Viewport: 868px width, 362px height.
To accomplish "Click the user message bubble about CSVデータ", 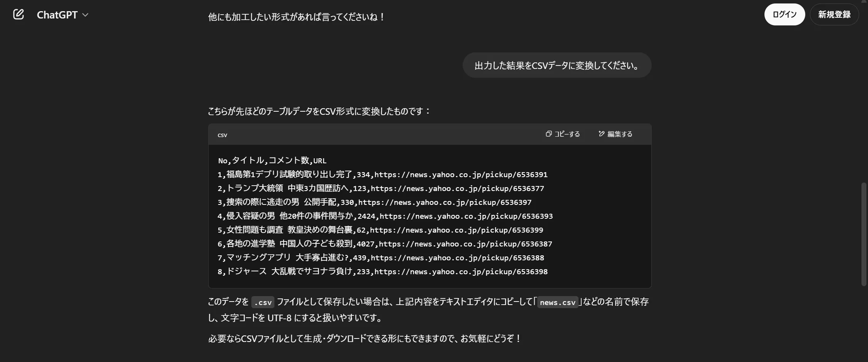I will pyautogui.click(x=557, y=65).
